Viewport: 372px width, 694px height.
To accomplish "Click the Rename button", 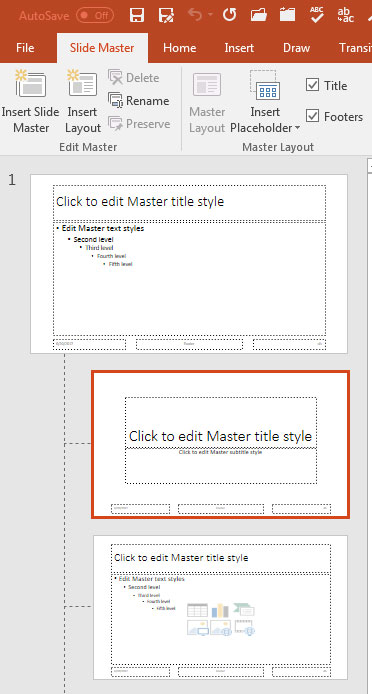I will [x=139, y=100].
